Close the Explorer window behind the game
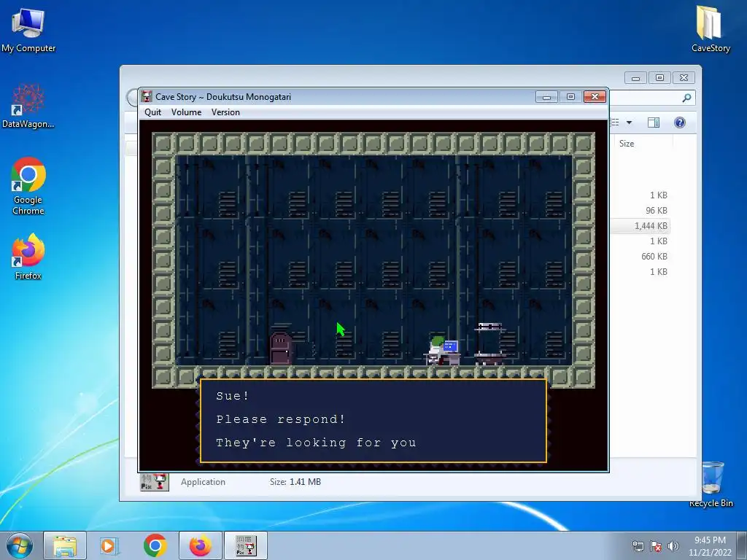This screenshot has height=560, width=747. click(684, 77)
